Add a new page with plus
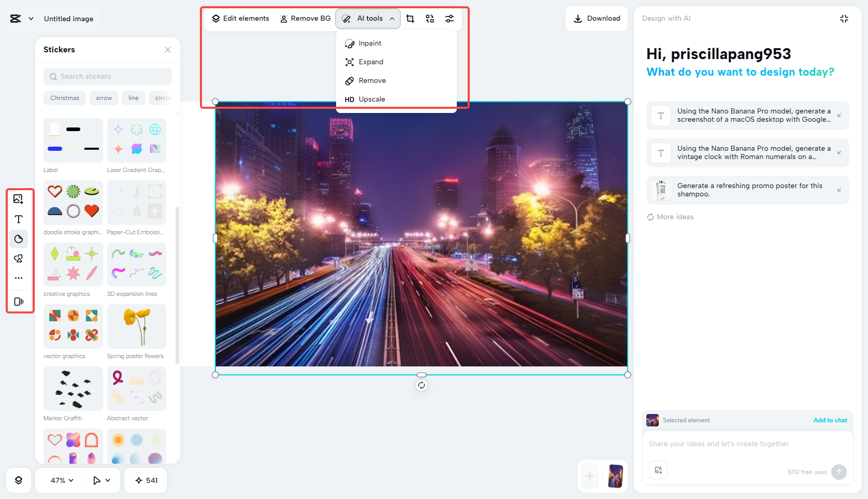This screenshot has height=499, width=868. (x=590, y=476)
